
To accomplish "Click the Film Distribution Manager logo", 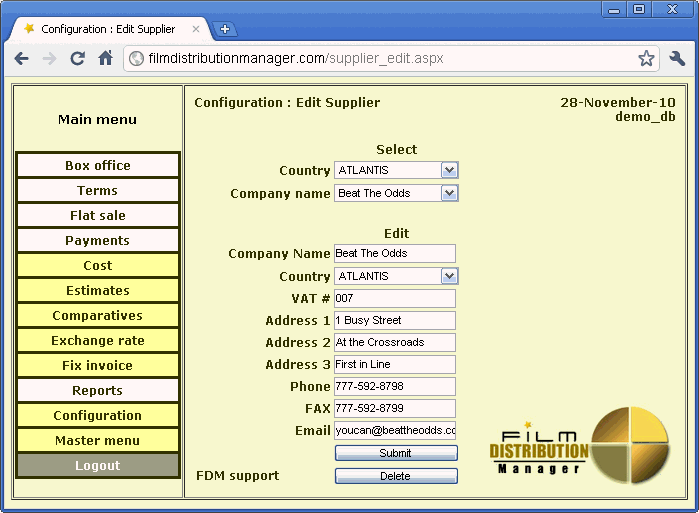I will (x=579, y=448).
